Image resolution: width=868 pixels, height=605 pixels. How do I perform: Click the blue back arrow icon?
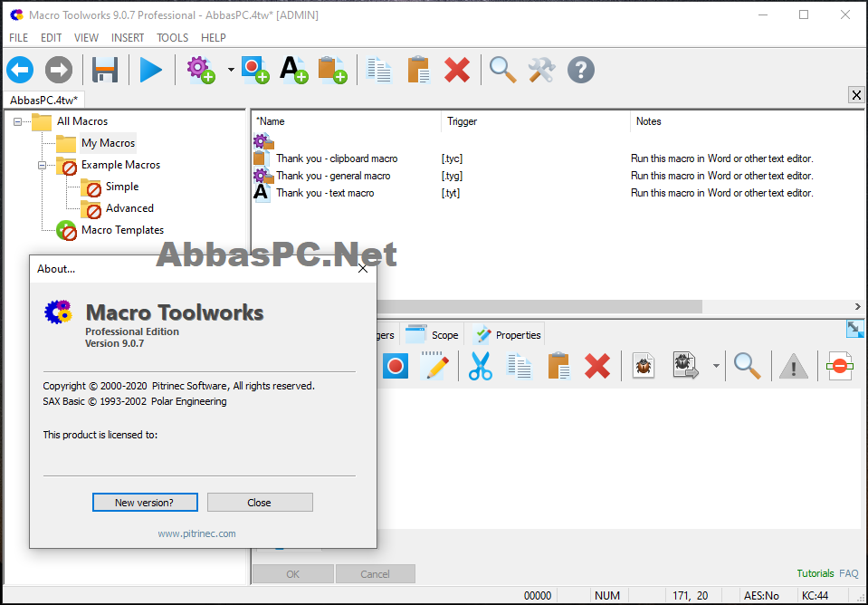[20, 70]
